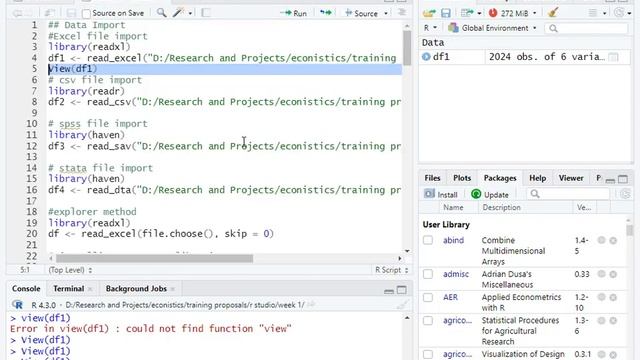640x360 pixels.
Task: Switch to the Plots tab
Action: [x=462, y=178]
